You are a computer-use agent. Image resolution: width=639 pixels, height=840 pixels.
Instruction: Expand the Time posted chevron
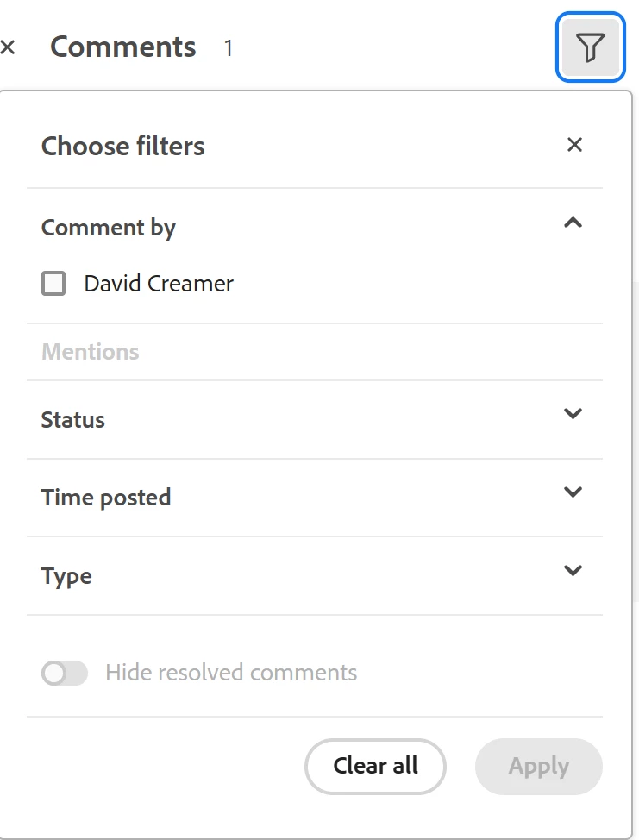pos(573,492)
